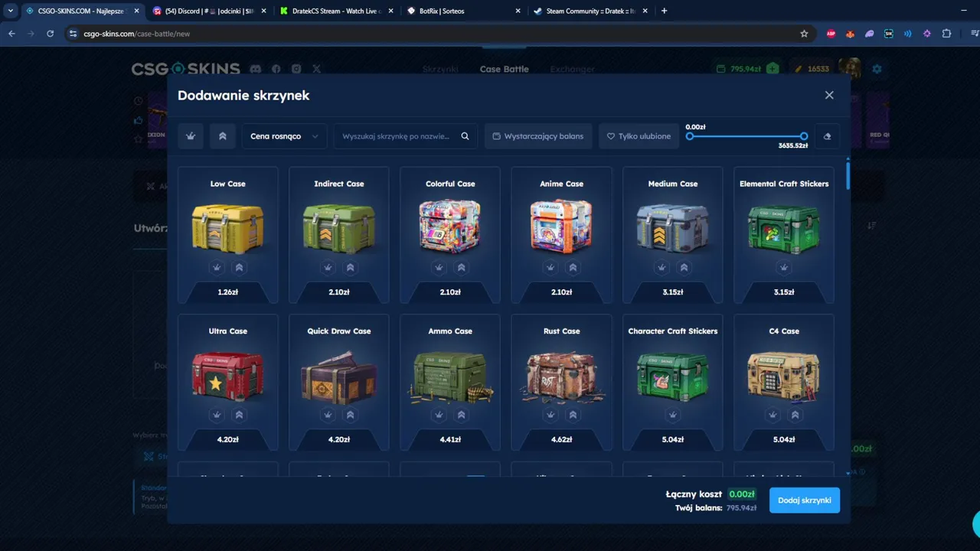Select the Anime Case thumbnail
Screen dimensions: 980x551
click(561, 226)
